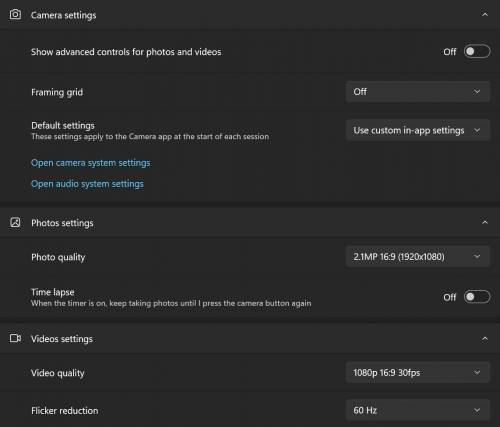Open the Photo quality dropdown

(x=418, y=257)
